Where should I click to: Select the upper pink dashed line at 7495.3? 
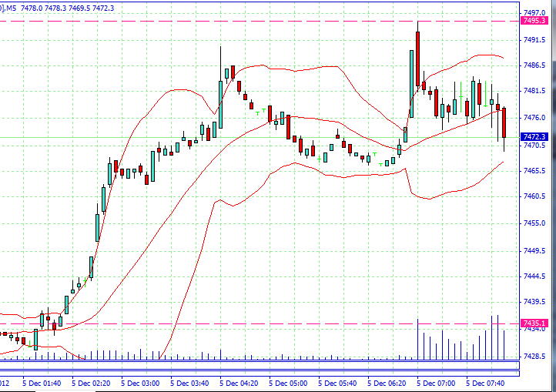260,22
